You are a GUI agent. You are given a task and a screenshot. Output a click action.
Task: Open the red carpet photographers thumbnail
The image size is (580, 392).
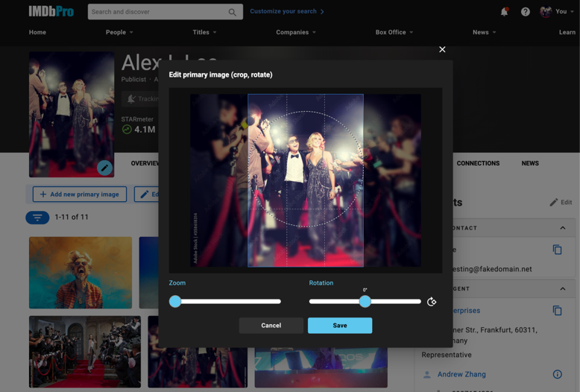[x=85, y=352]
